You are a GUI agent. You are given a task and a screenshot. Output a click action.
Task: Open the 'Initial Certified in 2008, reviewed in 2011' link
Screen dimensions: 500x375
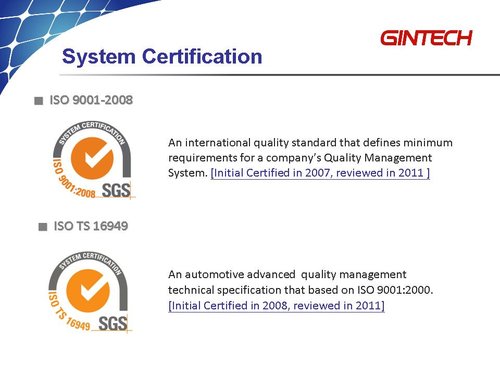(x=276, y=305)
